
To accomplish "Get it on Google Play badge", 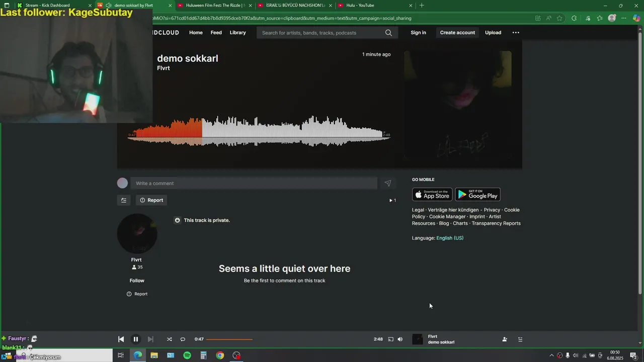I will [x=477, y=195].
